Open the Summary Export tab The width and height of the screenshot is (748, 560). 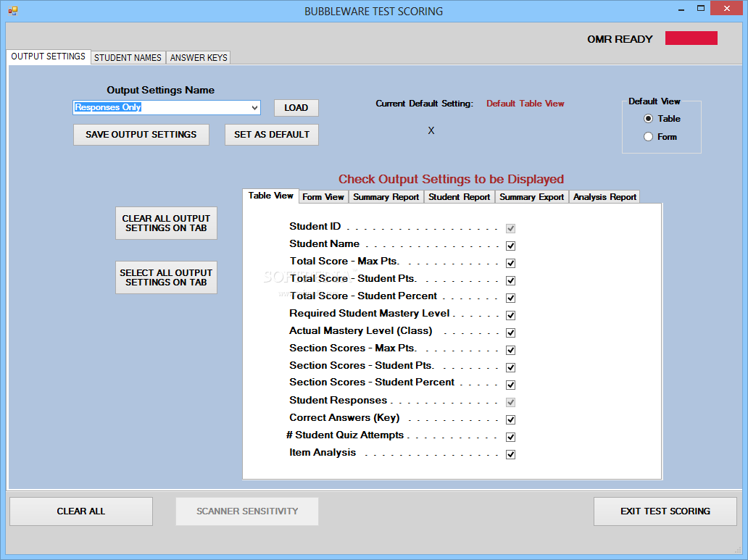(x=531, y=197)
